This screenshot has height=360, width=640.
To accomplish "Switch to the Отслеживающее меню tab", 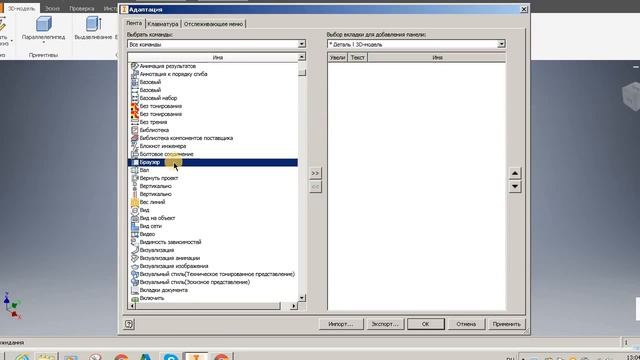I will pos(213,24).
